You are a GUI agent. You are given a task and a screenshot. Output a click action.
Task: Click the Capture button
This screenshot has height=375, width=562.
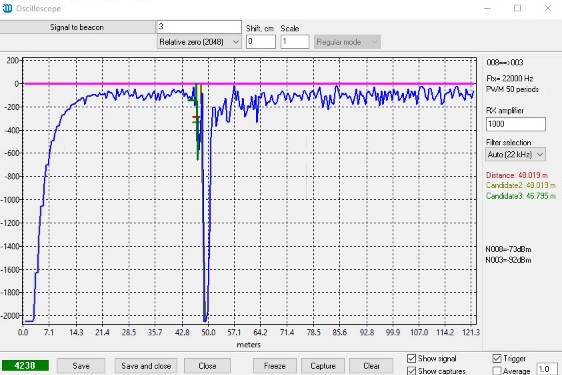tap(323, 366)
